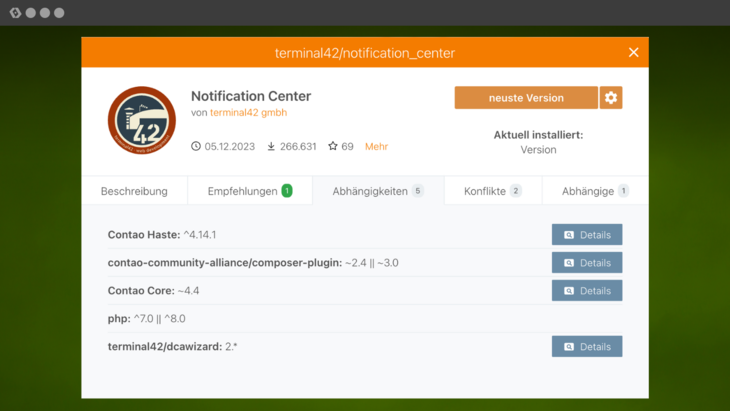Open the terminal42 gmbh author link
Screen dimensions: 730x411
click(x=248, y=113)
